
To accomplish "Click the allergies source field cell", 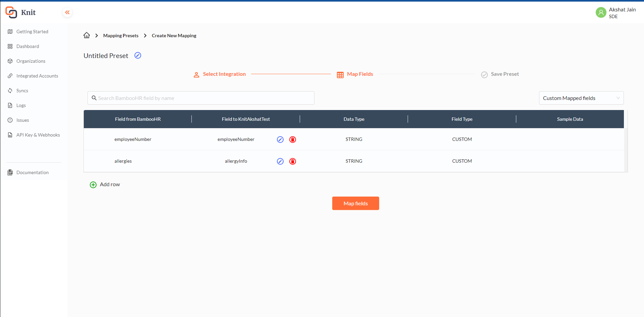I will [123, 161].
